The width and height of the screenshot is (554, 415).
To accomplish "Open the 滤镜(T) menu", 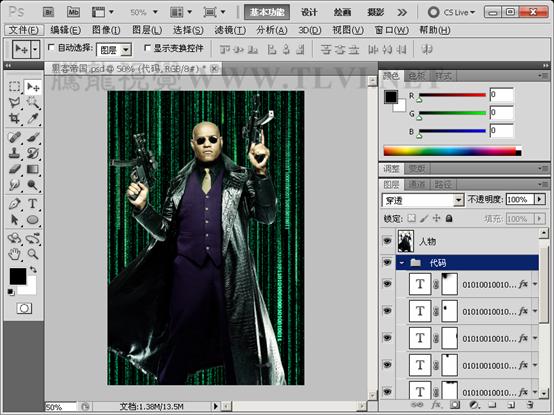I will (x=230, y=30).
